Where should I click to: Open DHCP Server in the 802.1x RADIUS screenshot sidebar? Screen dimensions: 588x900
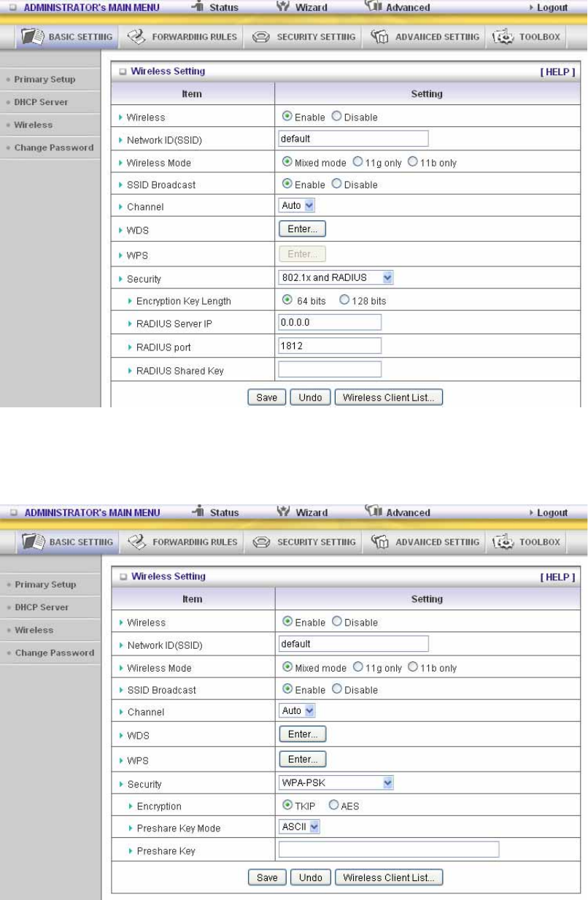click(x=41, y=102)
